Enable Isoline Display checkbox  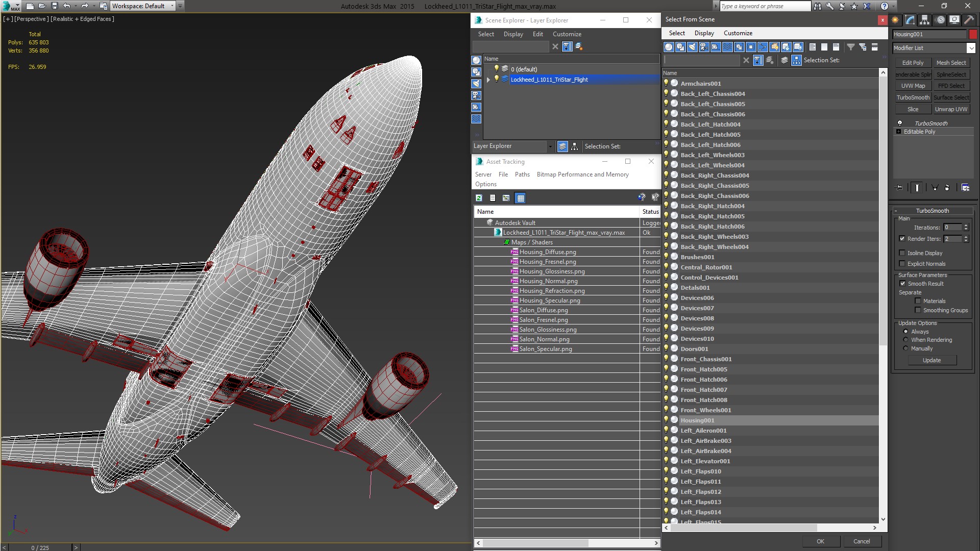[x=902, y=253]
